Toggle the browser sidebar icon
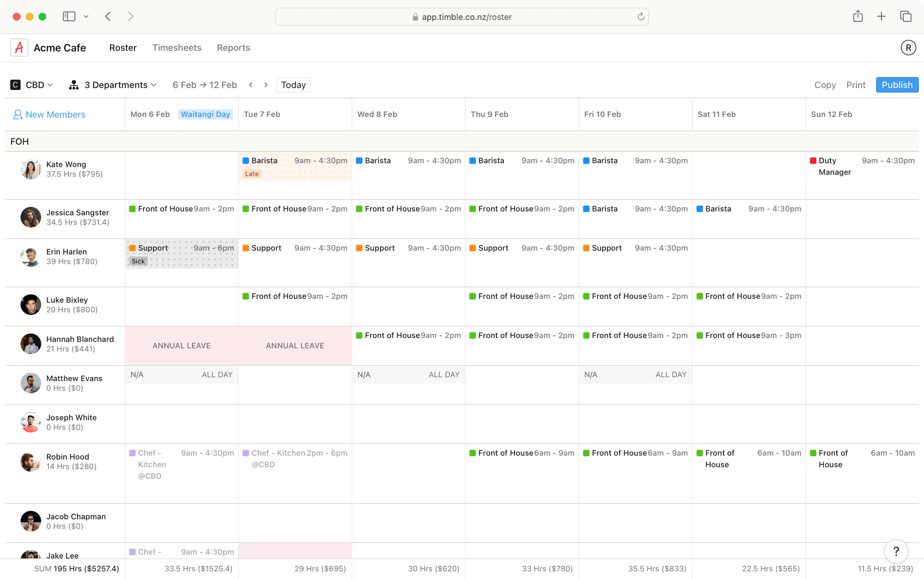924x579 pixels. (x=69, y=16)
